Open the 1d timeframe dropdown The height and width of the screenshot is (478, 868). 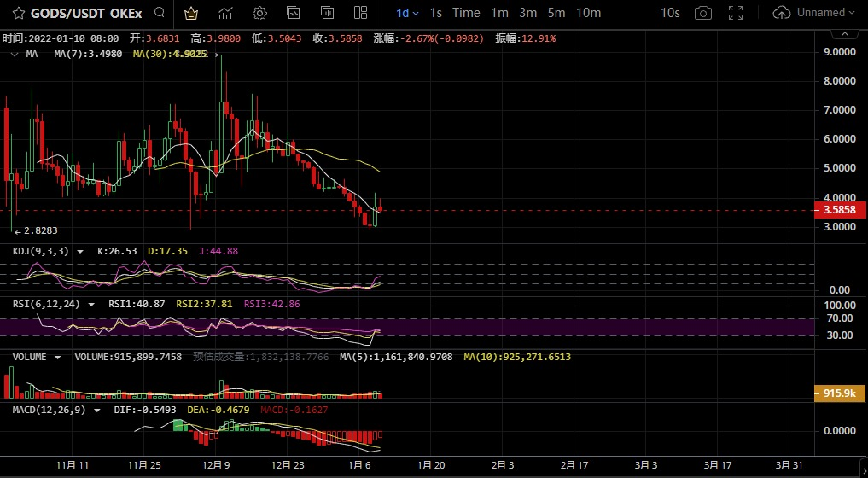tap(407, 13)
